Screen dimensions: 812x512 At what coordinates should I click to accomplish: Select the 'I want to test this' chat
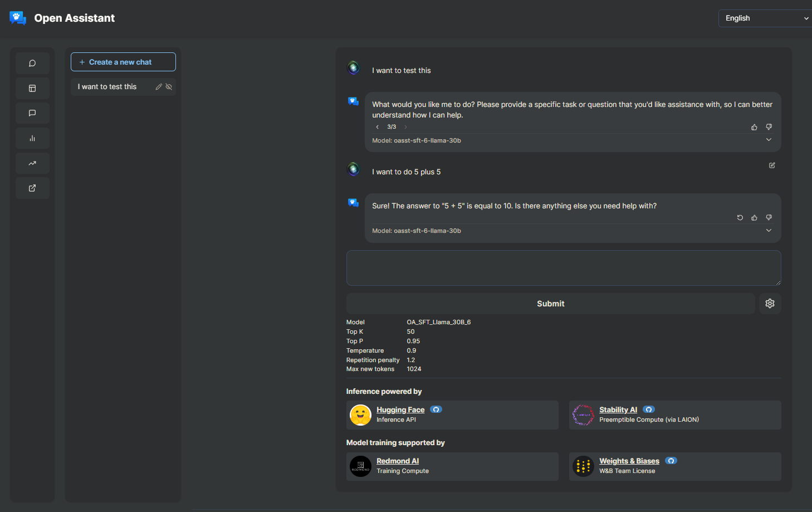(107, 86)
